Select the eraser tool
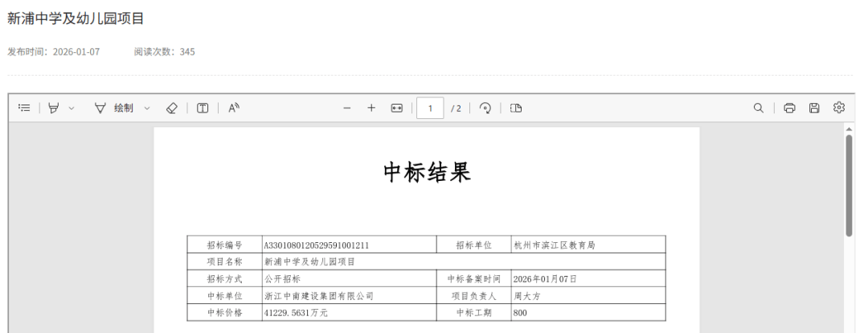 click(171, 108)
